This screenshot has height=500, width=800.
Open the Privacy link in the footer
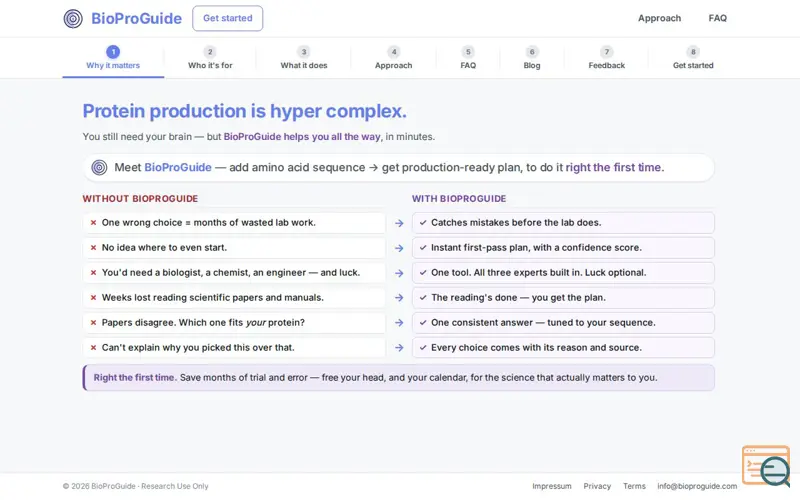597,487
